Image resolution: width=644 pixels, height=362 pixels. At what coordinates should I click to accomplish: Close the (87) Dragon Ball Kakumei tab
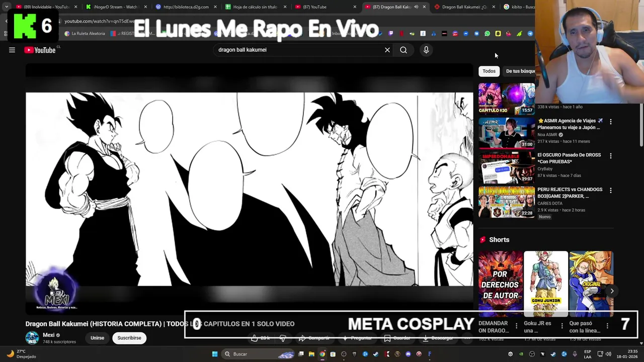(424, 7)
